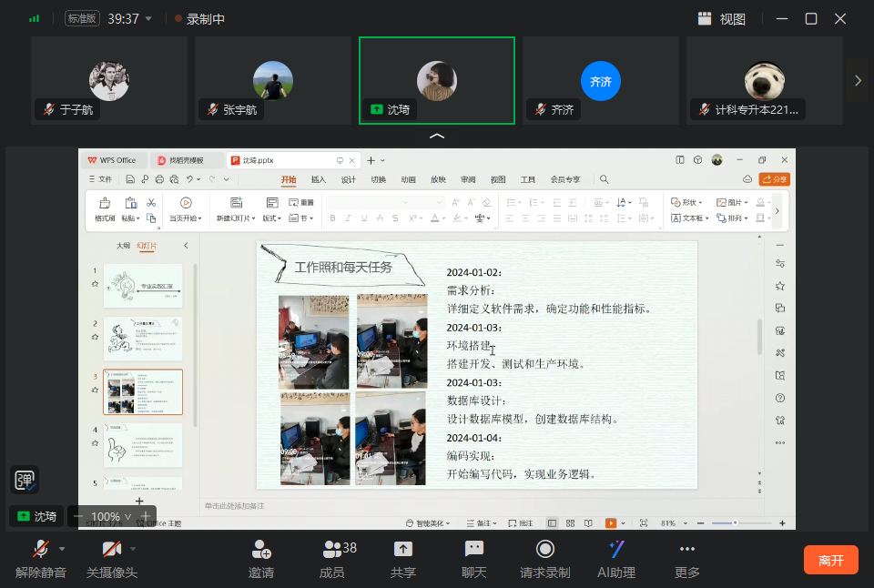Image resolution: width=874 pixels, height=588 pixels.
Task: Toggle camera with 关摄像头
Action: tap(111, 550)
